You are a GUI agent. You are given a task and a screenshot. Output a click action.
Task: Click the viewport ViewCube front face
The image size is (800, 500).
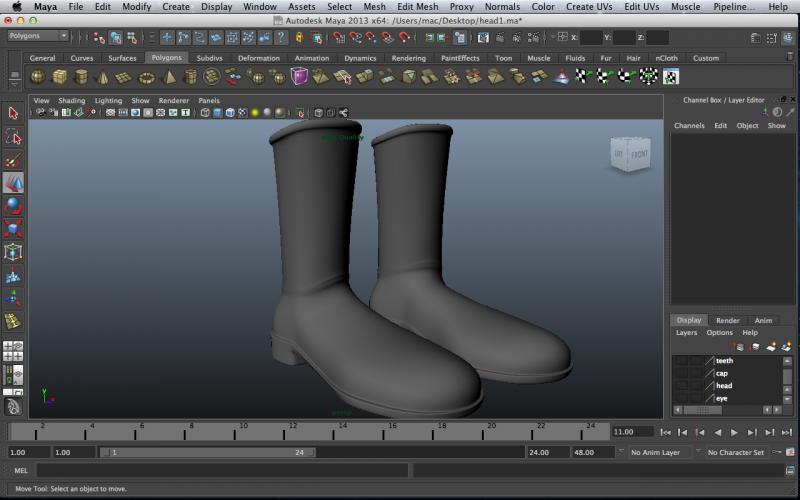point(638,155)
